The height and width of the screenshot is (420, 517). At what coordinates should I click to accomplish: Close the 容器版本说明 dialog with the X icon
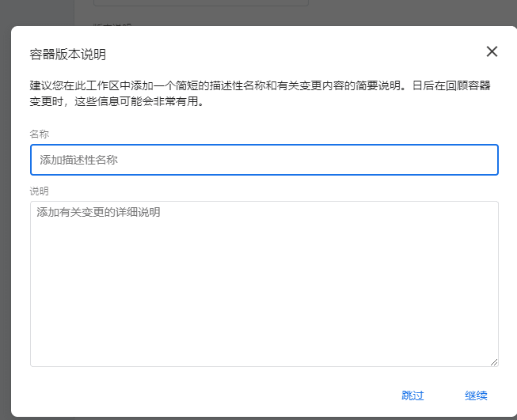tap(492, 51)
